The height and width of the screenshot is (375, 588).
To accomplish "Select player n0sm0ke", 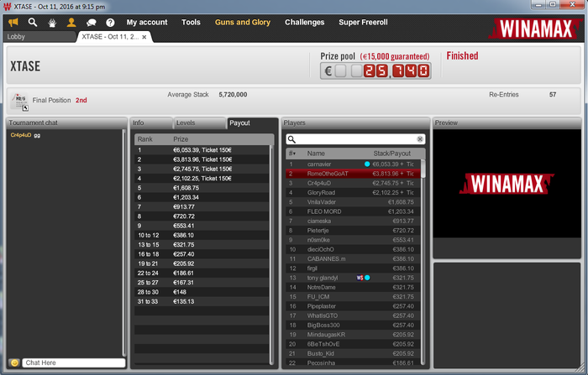I will pos(353,240).
